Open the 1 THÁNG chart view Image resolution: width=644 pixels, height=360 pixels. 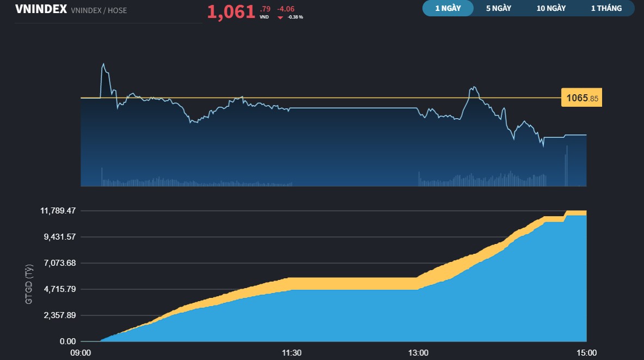608,8
